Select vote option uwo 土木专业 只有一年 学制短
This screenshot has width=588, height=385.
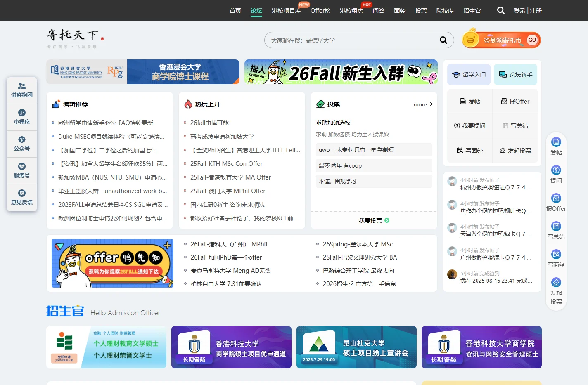pyautogui.click(x=374, y=150)
